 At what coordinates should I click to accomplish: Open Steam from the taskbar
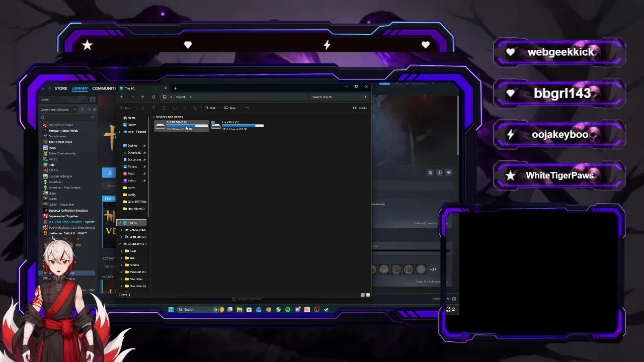coord(326,310)
